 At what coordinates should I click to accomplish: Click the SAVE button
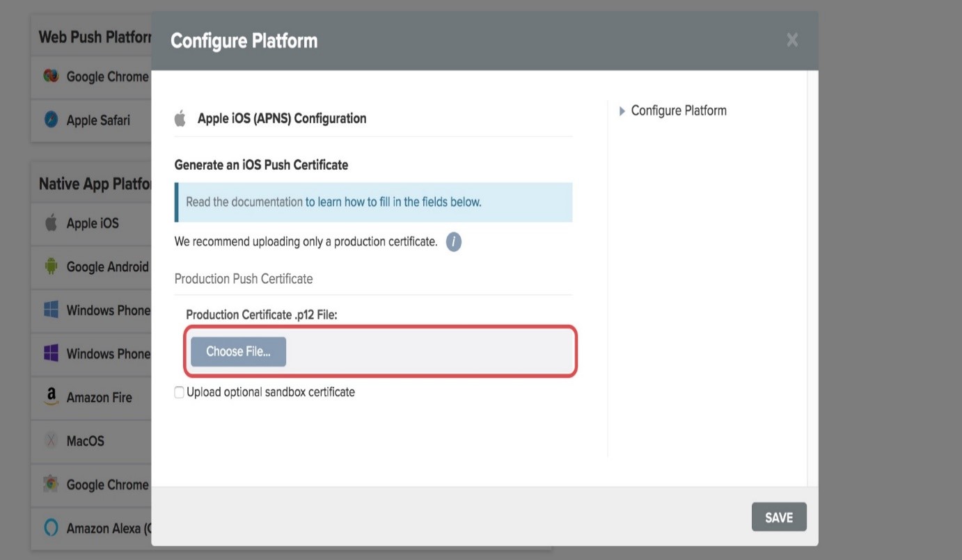tap(779, 517)
